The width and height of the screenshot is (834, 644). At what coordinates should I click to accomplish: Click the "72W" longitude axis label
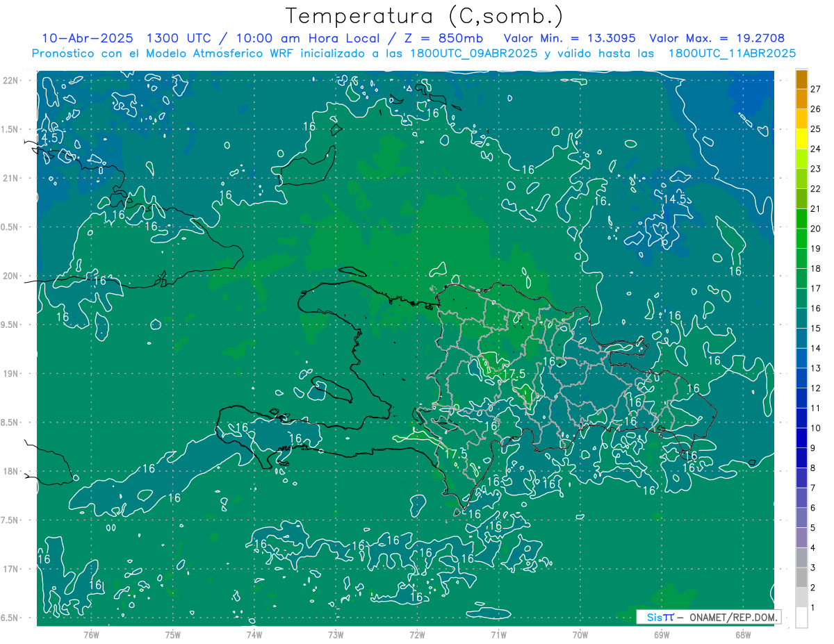pos(417,634)
